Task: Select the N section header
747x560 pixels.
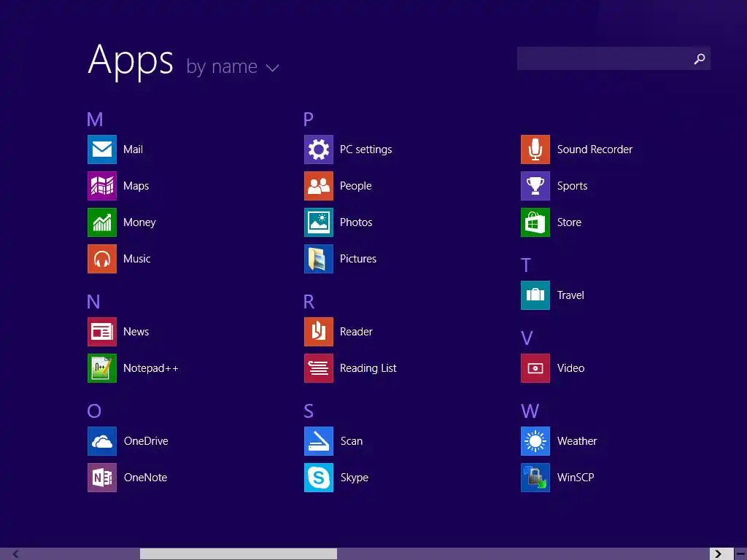Action: click(x=93, y=301)
